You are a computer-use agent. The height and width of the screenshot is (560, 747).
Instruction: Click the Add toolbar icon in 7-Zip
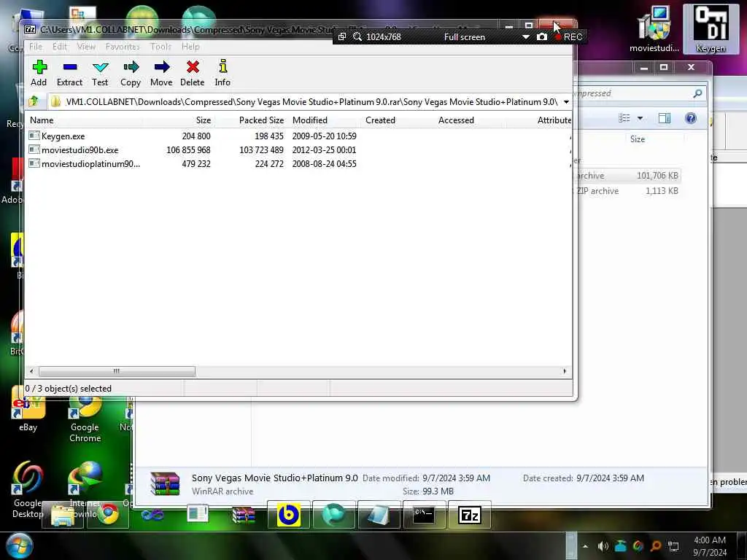click(39, 72)
